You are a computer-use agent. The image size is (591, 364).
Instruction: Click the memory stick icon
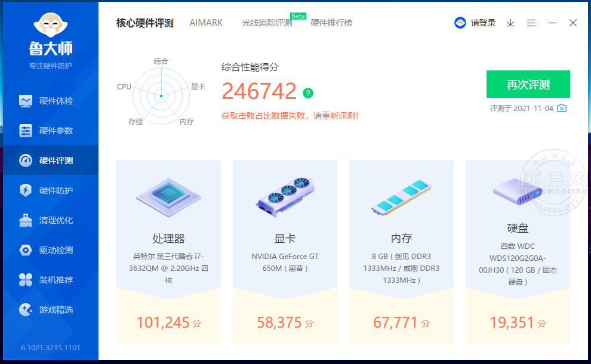(x=401, y=198)
